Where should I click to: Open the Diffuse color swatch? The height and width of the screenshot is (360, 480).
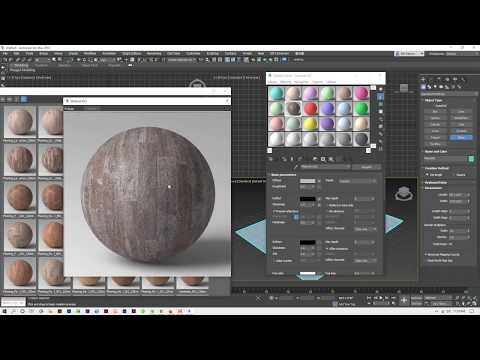[307, 181]
